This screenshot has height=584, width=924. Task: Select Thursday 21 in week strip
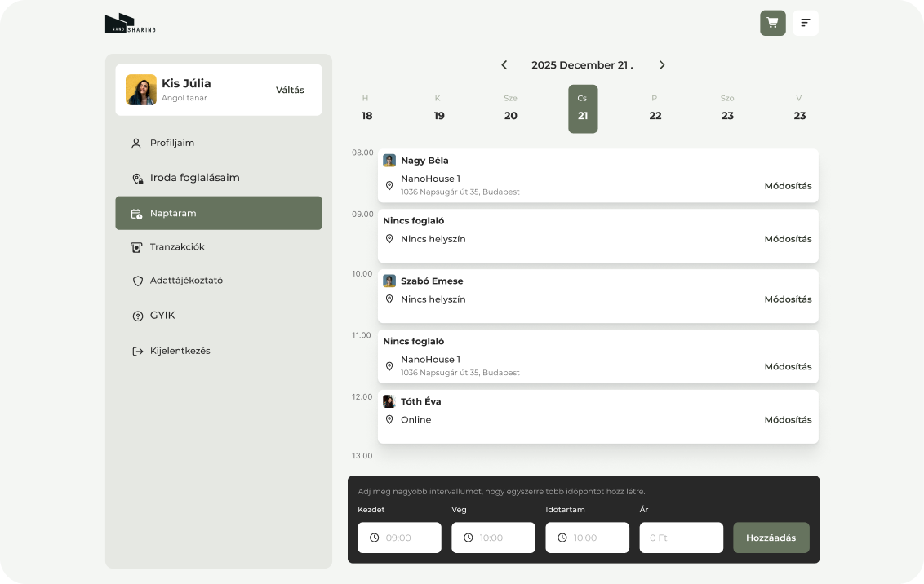pyautogui.click(x=583, y=109)
